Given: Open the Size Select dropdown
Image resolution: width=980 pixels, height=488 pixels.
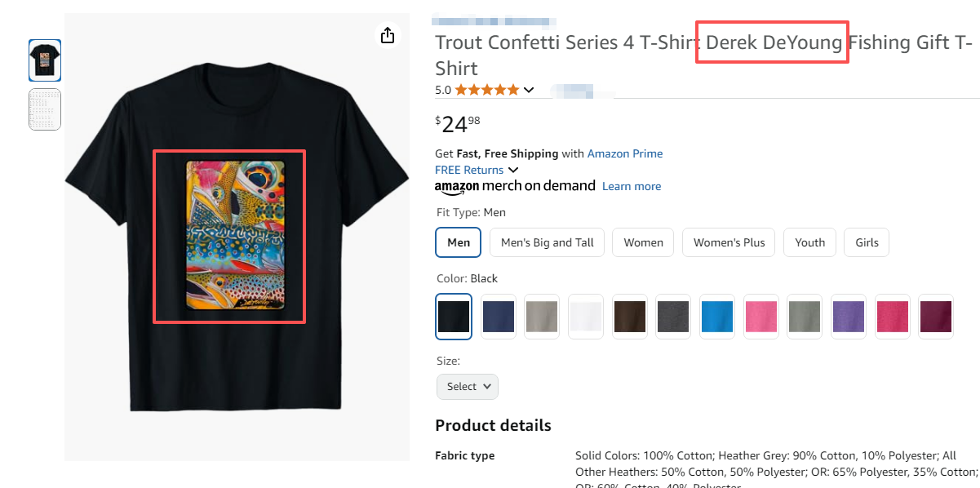Looking at the screenshot, I should click(468, 386).
